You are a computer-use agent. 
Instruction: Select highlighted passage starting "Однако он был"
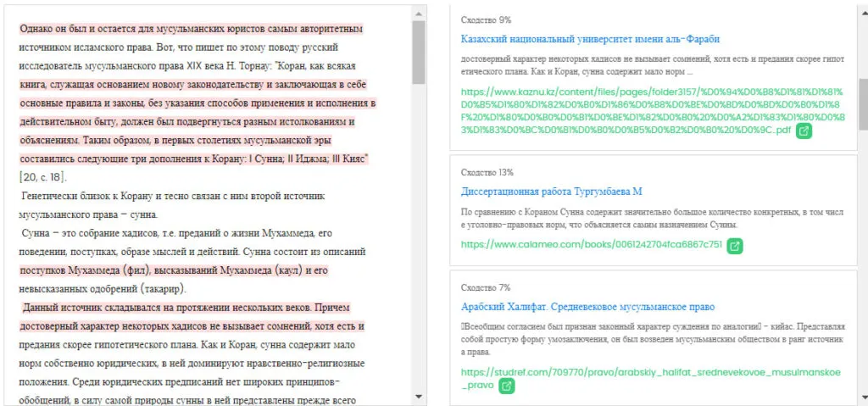[x=191, y=30]
